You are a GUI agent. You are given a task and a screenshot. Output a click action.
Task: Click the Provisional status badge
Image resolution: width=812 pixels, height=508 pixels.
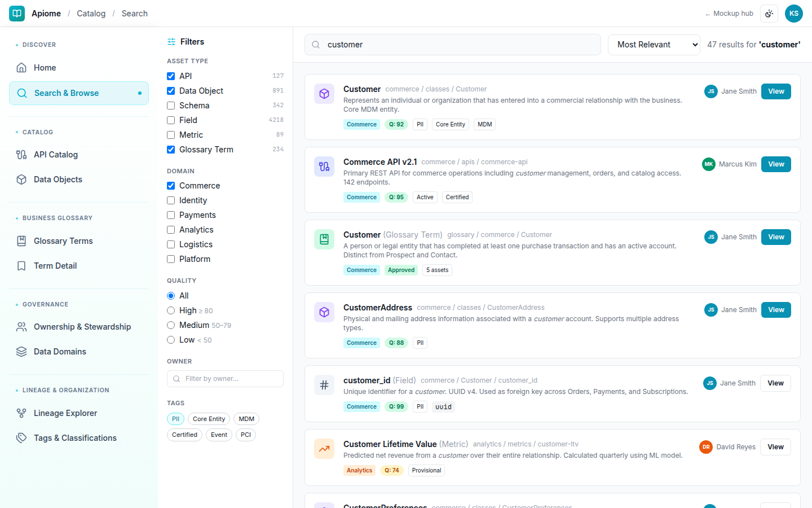click(x=426, y=471)
